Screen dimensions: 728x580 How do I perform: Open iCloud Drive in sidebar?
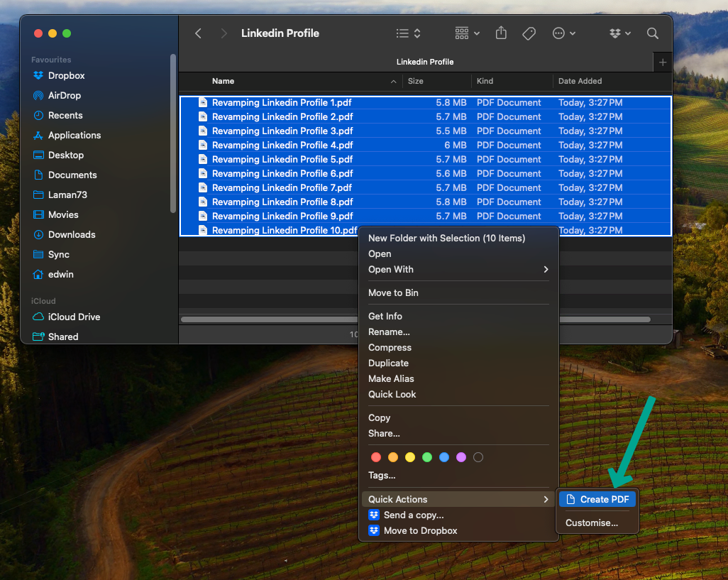click(x=74, y=317)
